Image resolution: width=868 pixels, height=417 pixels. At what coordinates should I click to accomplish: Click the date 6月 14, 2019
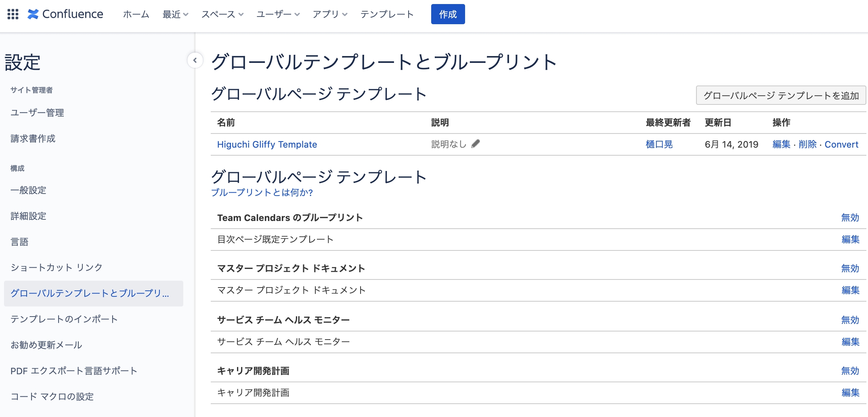[x=732, y=144]
